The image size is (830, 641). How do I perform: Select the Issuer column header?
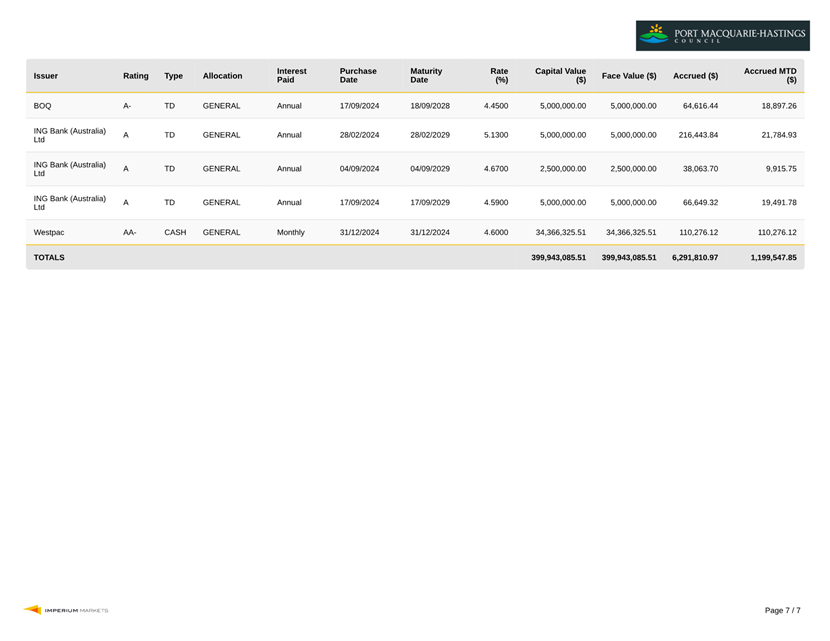(46, 76)
